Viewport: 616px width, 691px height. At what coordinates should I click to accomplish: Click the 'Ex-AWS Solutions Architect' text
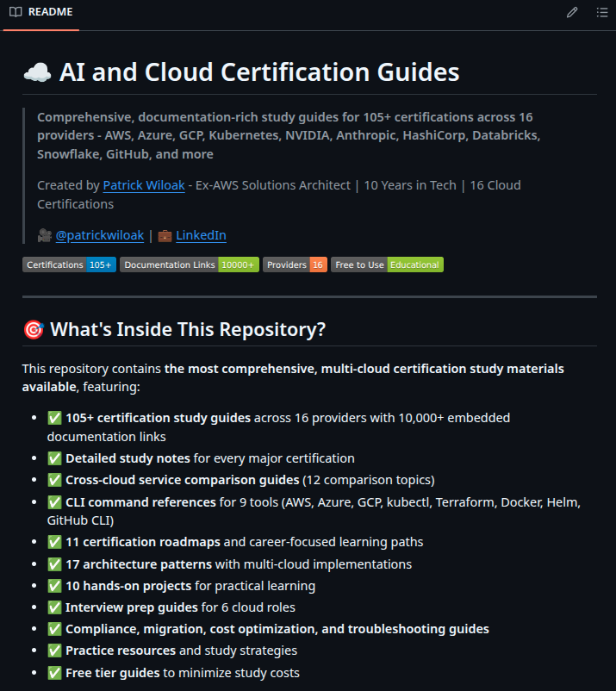pos(273,185)
